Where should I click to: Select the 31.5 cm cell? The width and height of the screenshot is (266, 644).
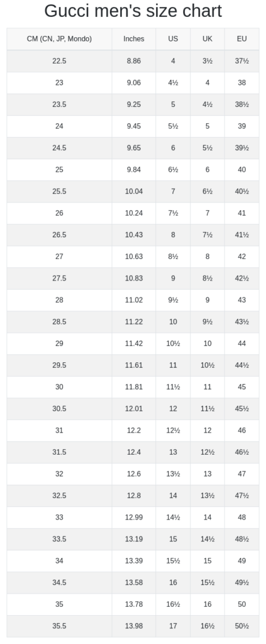tap(59, 452)
